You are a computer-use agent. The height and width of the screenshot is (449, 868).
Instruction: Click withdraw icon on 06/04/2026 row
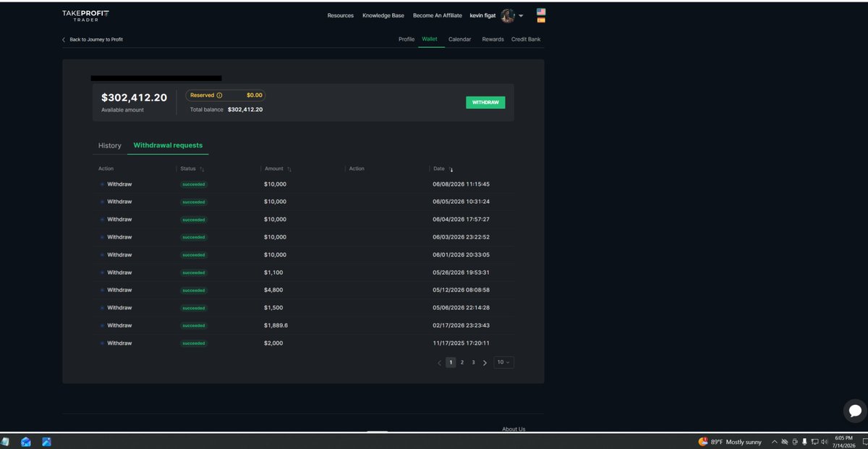(x=102, y=220)
